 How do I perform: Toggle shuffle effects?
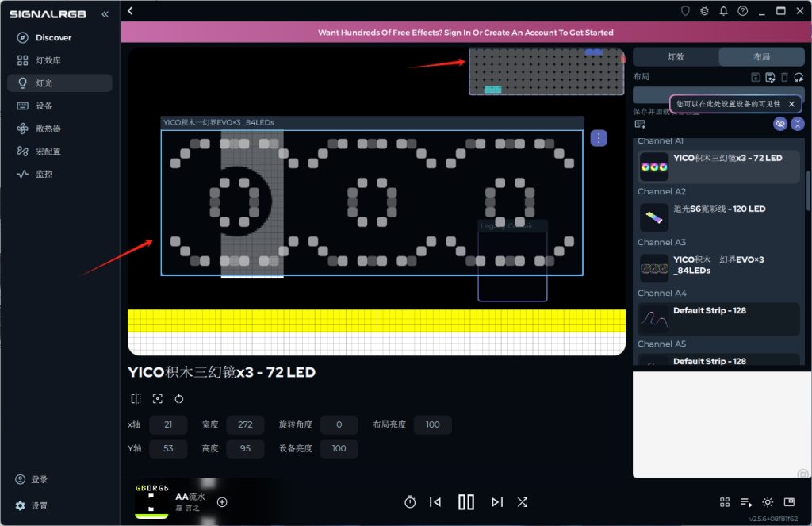522,501
